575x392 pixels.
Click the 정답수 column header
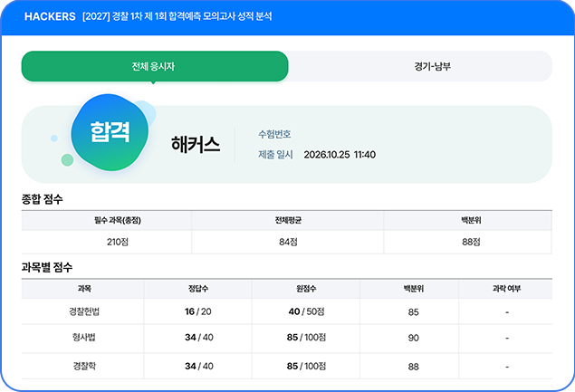[198, 289]
